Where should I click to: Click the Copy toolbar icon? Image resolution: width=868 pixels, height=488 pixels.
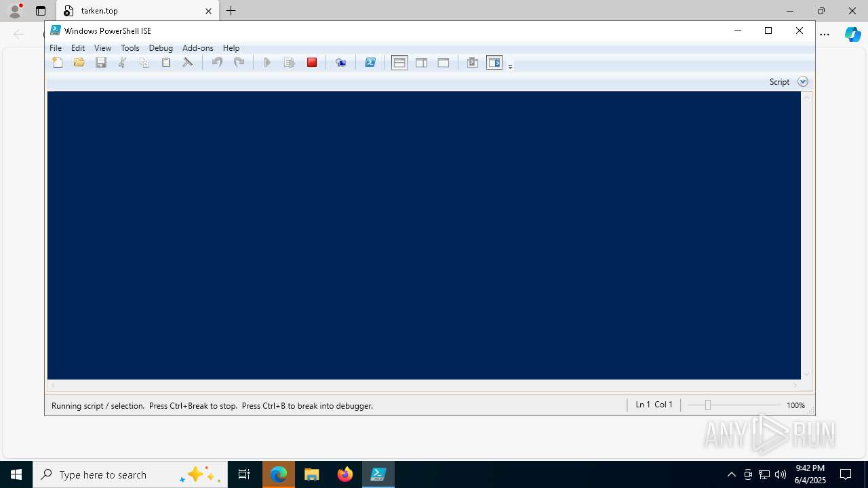tap(144, 62)
